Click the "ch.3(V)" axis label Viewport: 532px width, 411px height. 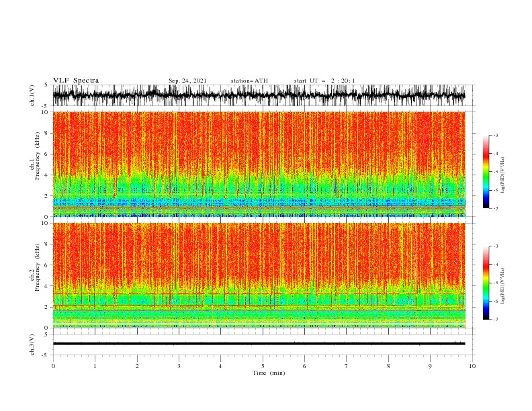pos(32,345)
